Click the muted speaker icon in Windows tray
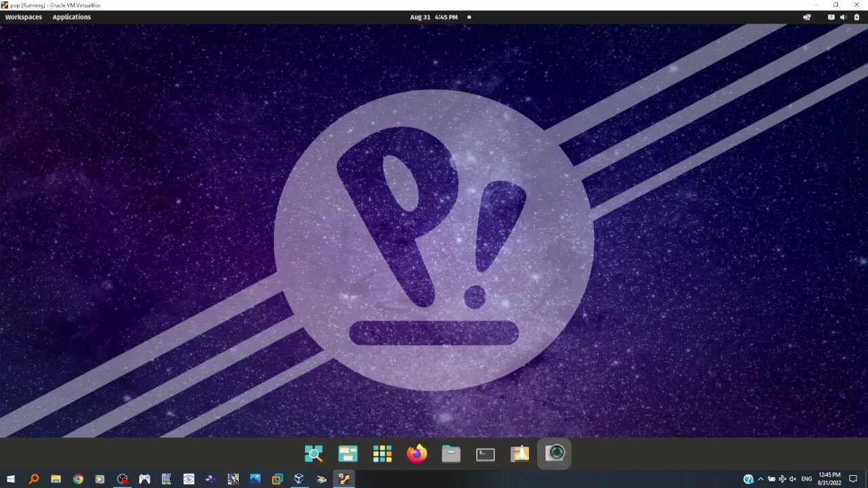 point(793,479)
